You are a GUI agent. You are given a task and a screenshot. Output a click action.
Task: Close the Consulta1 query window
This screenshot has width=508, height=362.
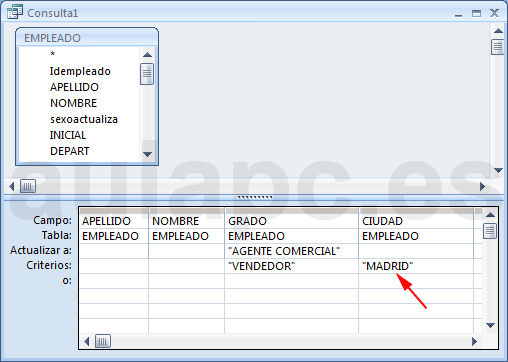coord(494,13)
